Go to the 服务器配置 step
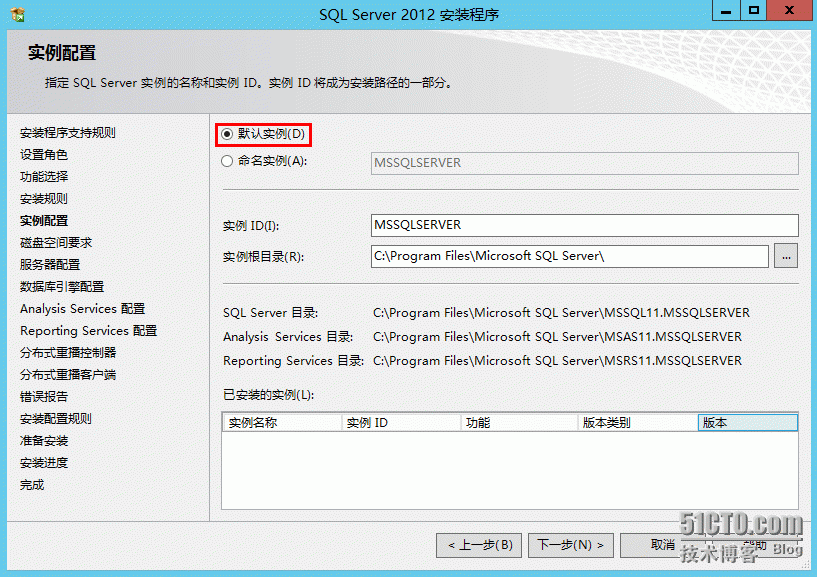 (50, 264)
